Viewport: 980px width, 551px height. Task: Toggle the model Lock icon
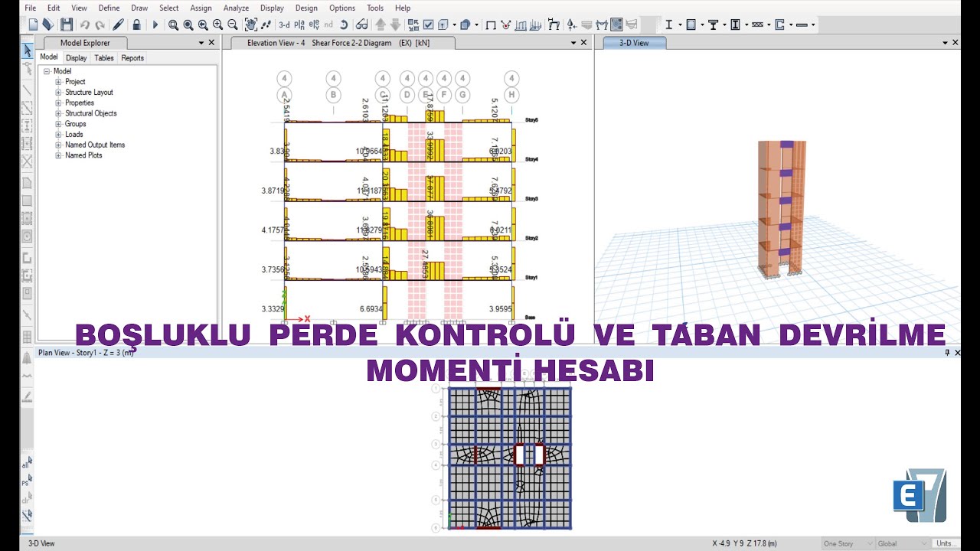click(x=136, y=24)
